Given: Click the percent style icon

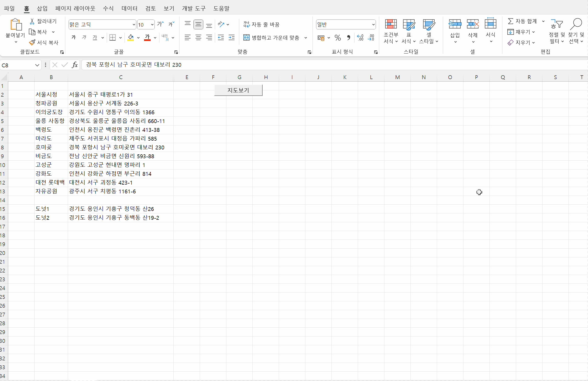Looking at the screenshot, I should click(338, 38).
